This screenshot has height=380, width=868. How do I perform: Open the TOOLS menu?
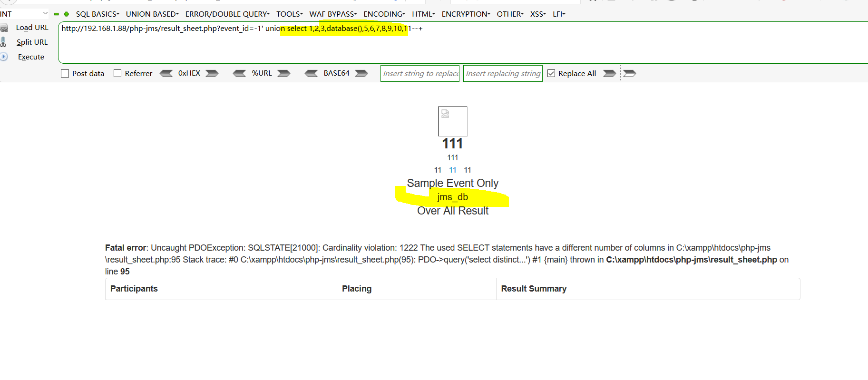tap(290, 14)
